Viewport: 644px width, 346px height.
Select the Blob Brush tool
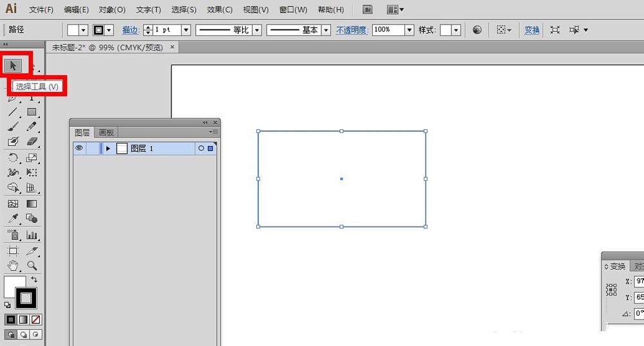(x=13, y=142)
